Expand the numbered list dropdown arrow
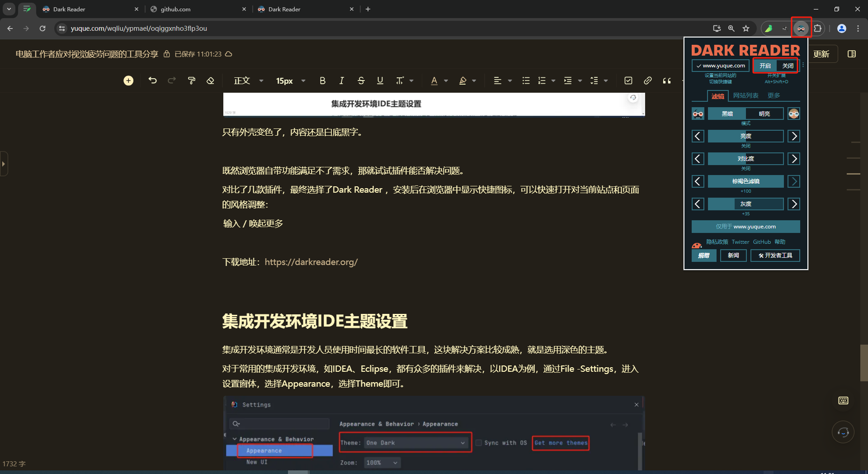Image resolution: width=868 pixels, height=474 pixels. [x=553, y=81]
